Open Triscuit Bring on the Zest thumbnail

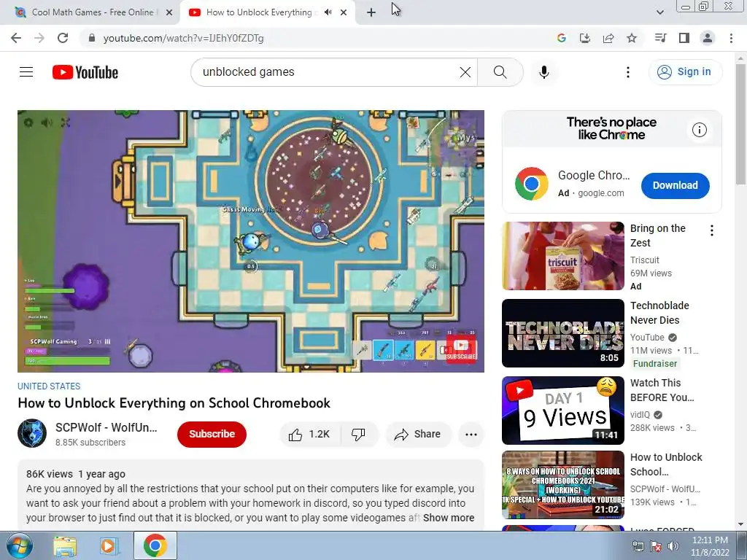563,256
